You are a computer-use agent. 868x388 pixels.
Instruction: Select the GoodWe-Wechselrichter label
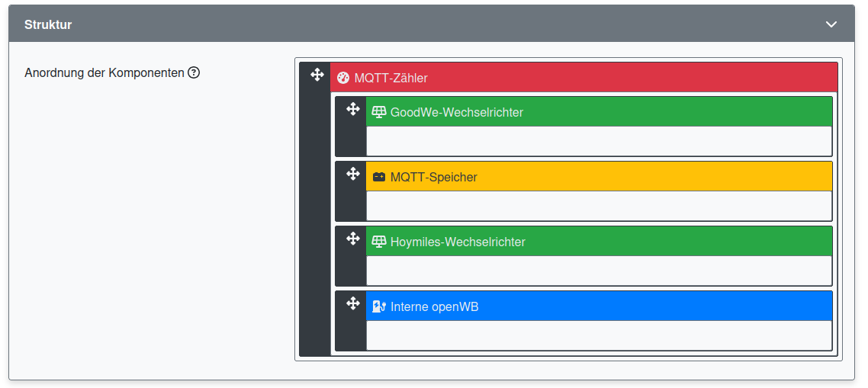pos(457,112)
